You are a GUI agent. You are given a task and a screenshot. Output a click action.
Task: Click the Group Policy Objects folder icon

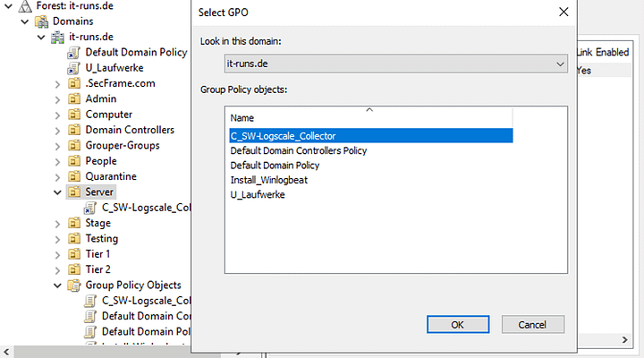[x=73, y=286]
